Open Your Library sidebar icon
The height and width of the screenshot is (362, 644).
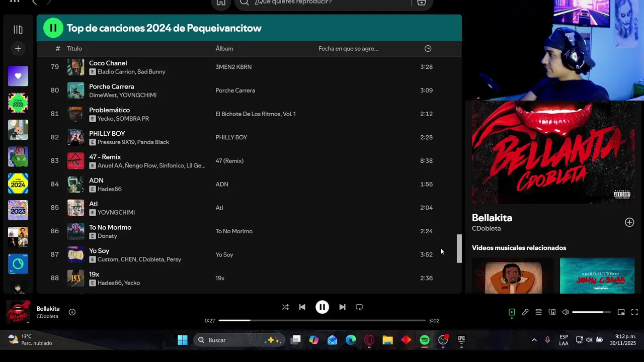(18, 30)
